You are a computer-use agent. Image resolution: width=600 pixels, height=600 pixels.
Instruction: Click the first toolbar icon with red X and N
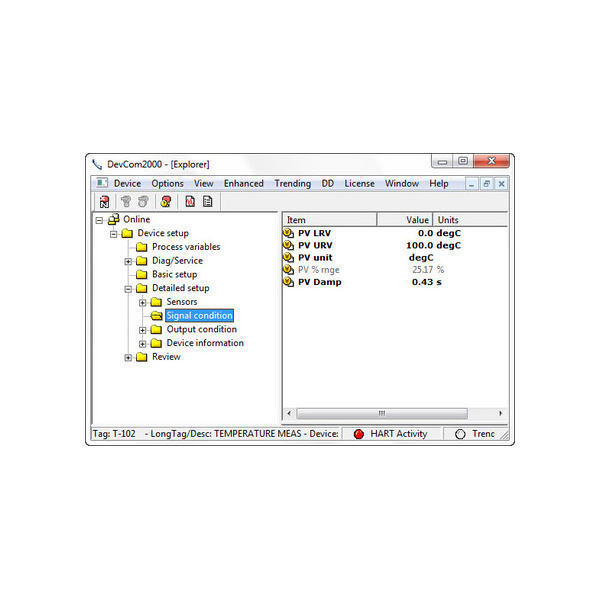(104, 202)
